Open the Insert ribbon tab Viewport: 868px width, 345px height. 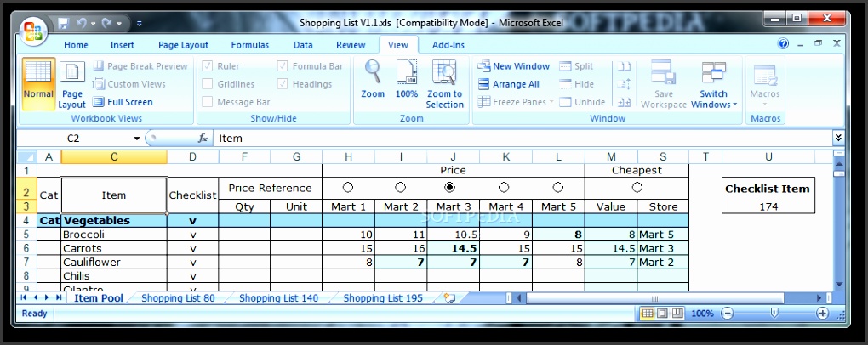122,45
